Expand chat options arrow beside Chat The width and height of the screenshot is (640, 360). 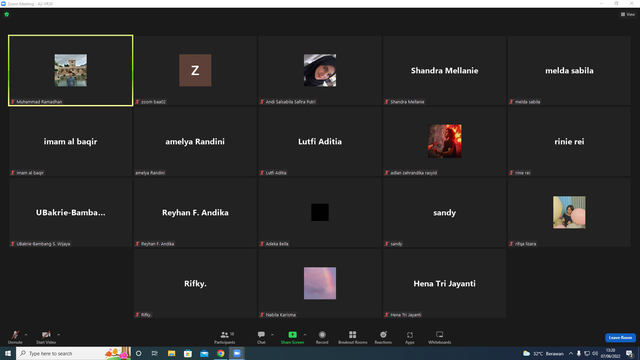[272, 335]
